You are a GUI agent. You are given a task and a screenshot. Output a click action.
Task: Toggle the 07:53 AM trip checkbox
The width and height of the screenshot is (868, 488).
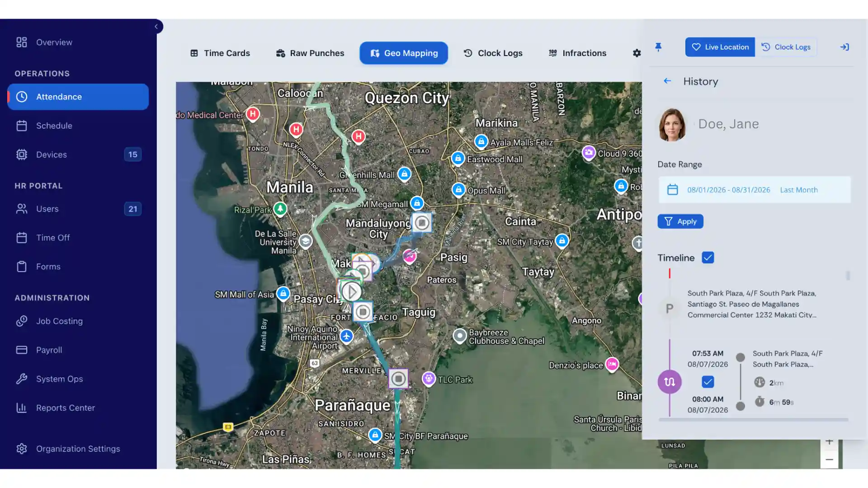coord(708,382)
